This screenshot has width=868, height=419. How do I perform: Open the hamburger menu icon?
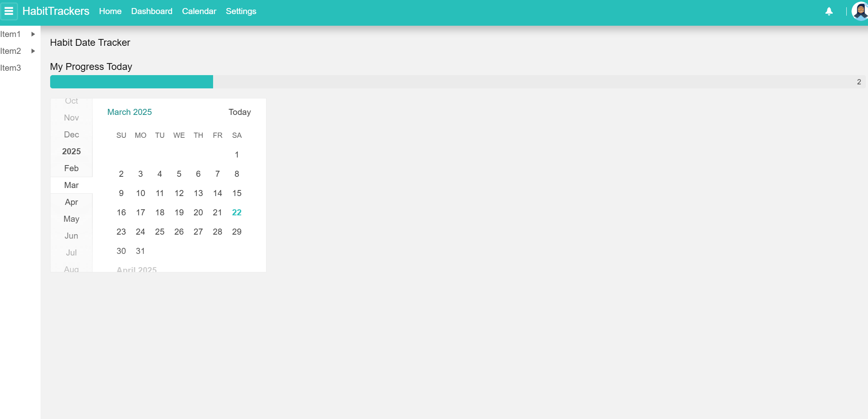pos(9,11)
